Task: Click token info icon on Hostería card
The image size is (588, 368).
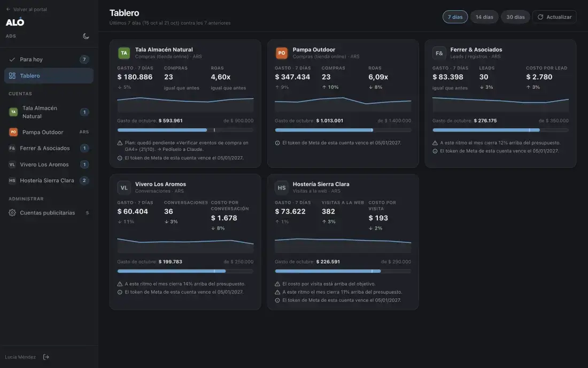Action: [x=277, y=300]
